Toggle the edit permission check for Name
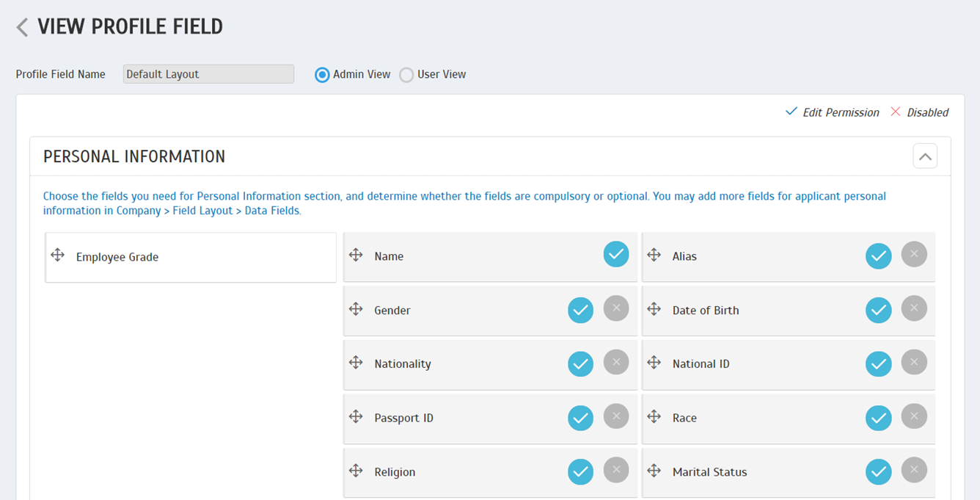Screen dimensions: 980x500 (x=616, y=254)
